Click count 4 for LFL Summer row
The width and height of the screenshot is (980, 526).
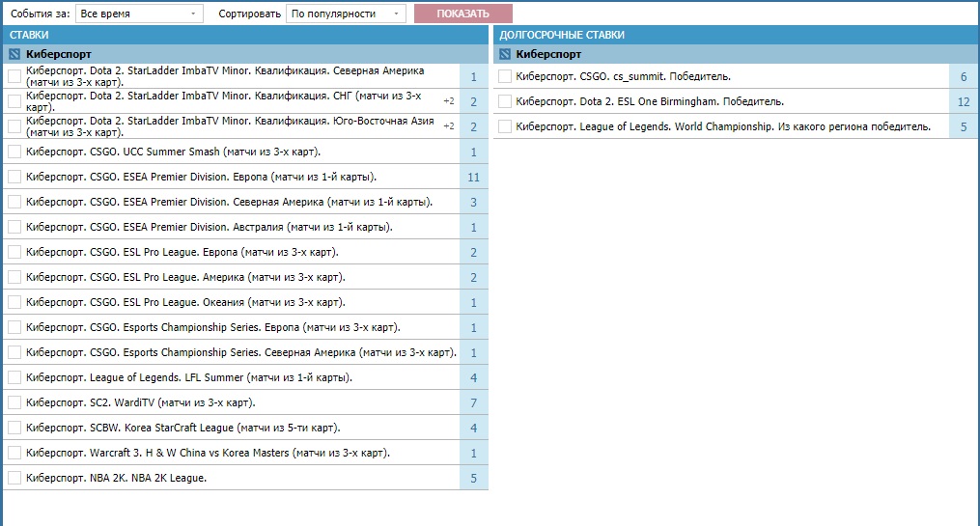(x=474, y=377)
